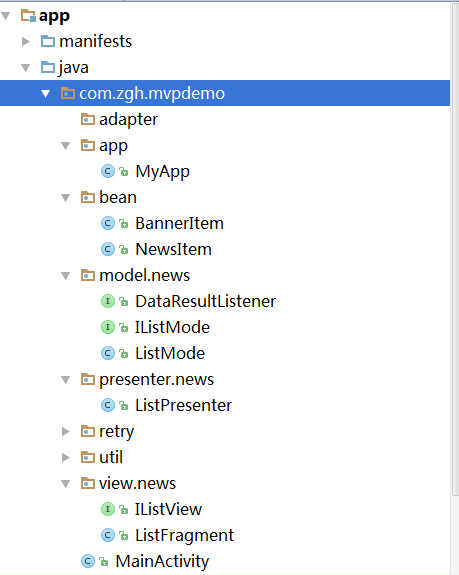Screen dimensions: 459x575
Task: Click the interface icon beside IListView
Action: 108,509
